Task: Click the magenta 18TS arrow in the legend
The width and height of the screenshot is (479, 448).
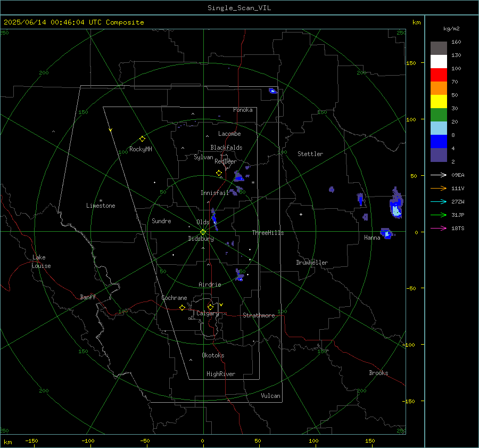Action: click(x=439, y=228)
